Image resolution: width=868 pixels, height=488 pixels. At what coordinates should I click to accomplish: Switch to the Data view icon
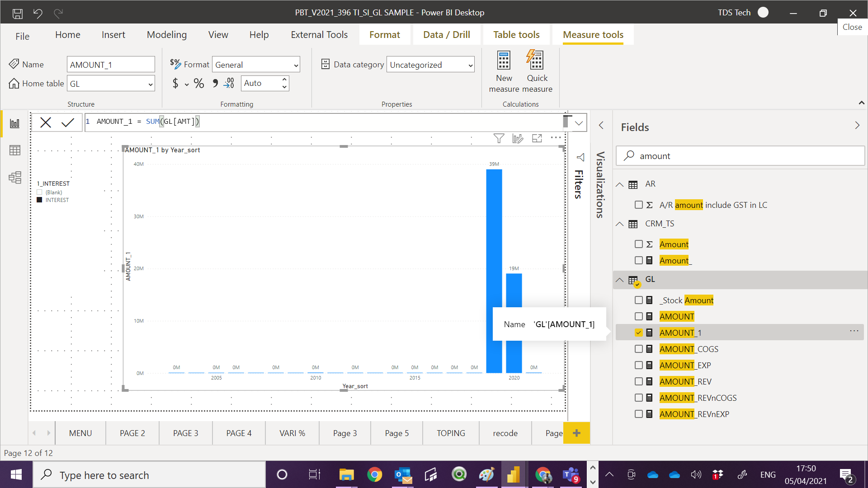(x=15, y=150)
